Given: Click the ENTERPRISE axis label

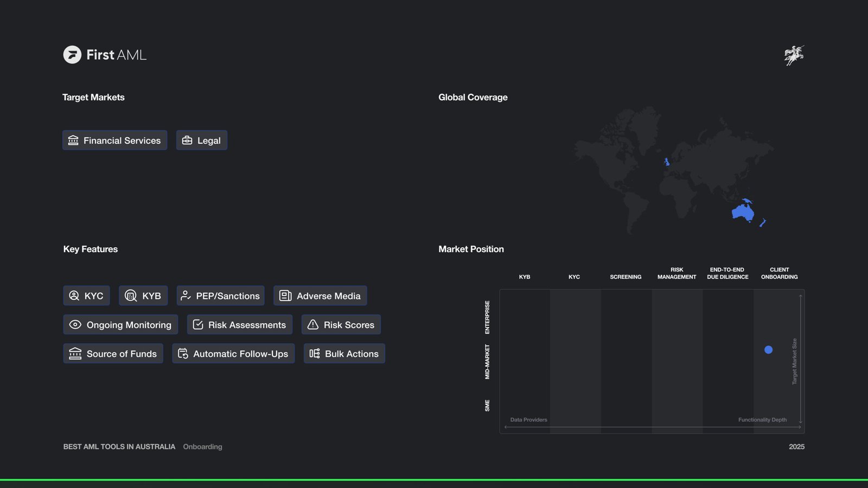Looking at the screenshot, I should pyautogui.click(x=487, y=317).
